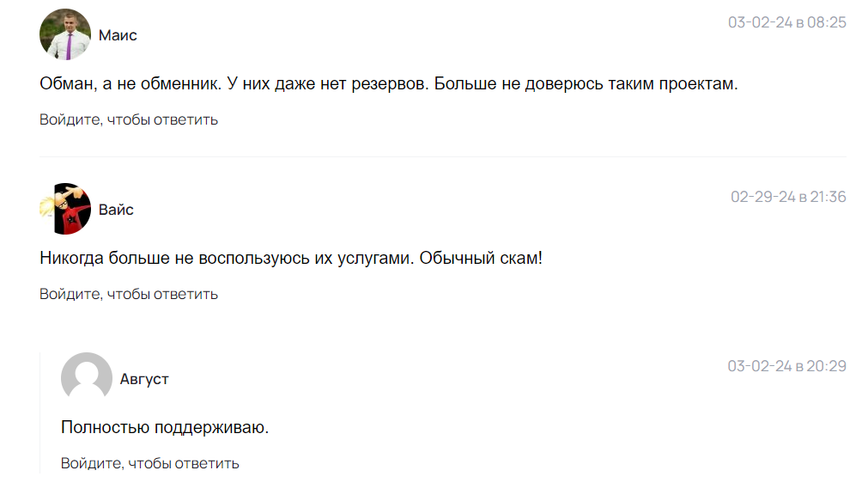Click Август's default gray avatar icon
Screen dimensions: 868x501
[84, 378]
